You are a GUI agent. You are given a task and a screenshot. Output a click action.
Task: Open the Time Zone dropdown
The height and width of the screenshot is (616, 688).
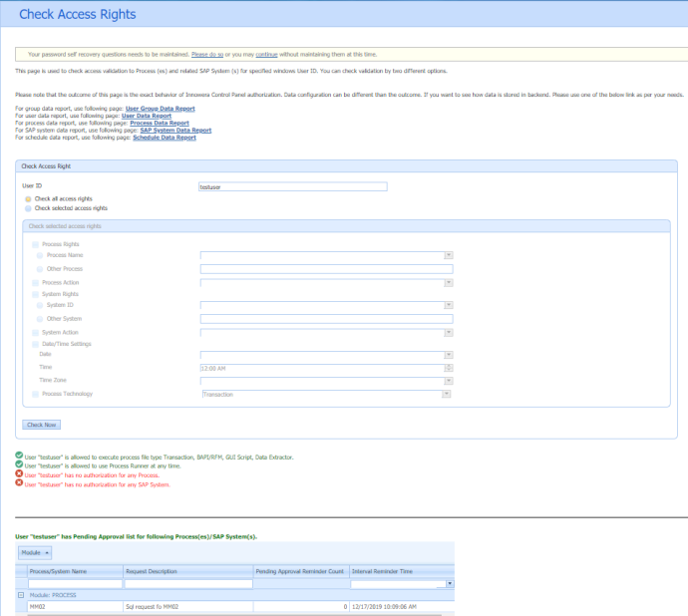pyautogui.click(x=449, y=382)
